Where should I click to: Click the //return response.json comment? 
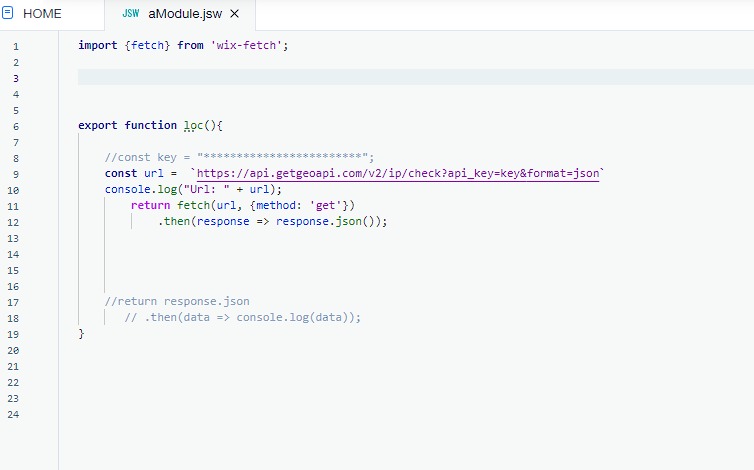(177, 302)
